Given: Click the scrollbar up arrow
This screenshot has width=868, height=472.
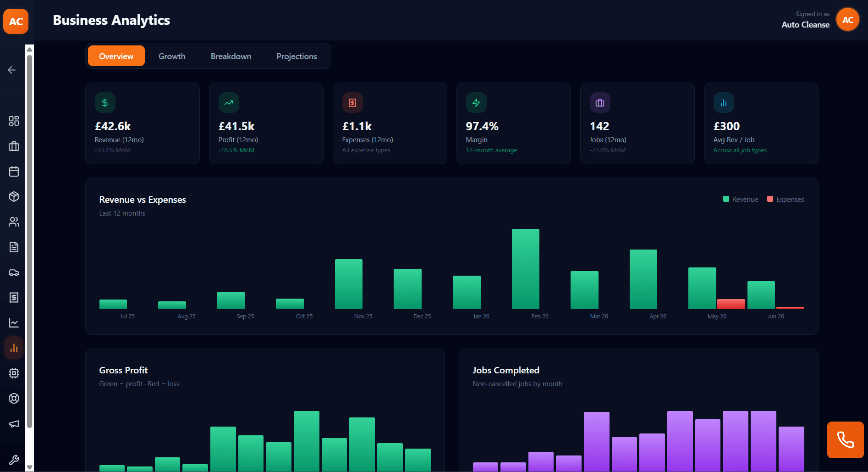Looking at the screenshot, I should [29, 49].
